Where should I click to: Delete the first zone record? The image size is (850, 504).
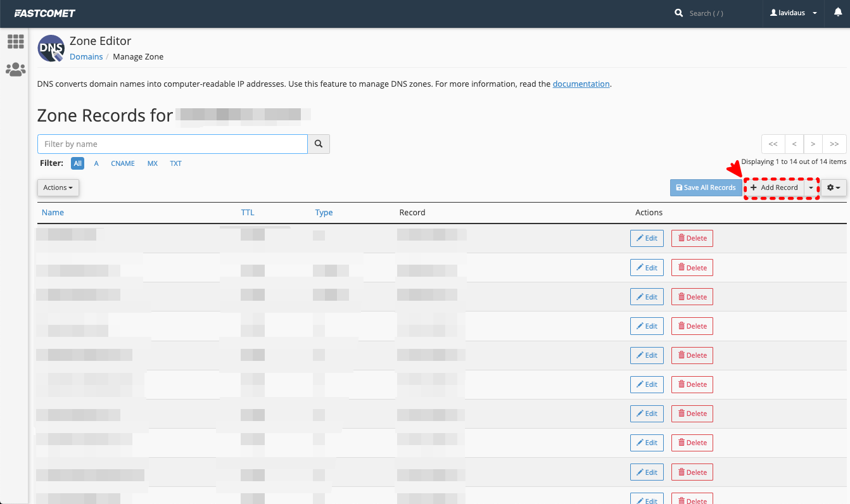pos(692,239)
